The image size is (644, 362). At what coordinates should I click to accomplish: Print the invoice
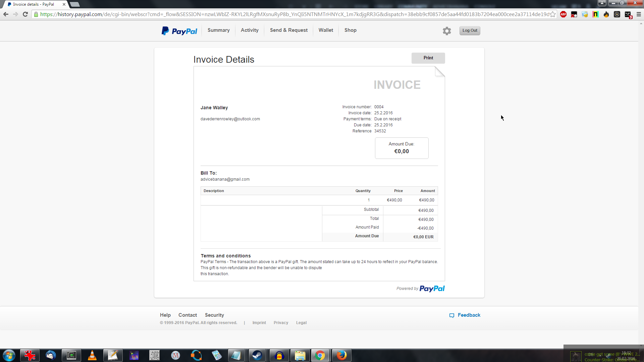click(428, 58)
